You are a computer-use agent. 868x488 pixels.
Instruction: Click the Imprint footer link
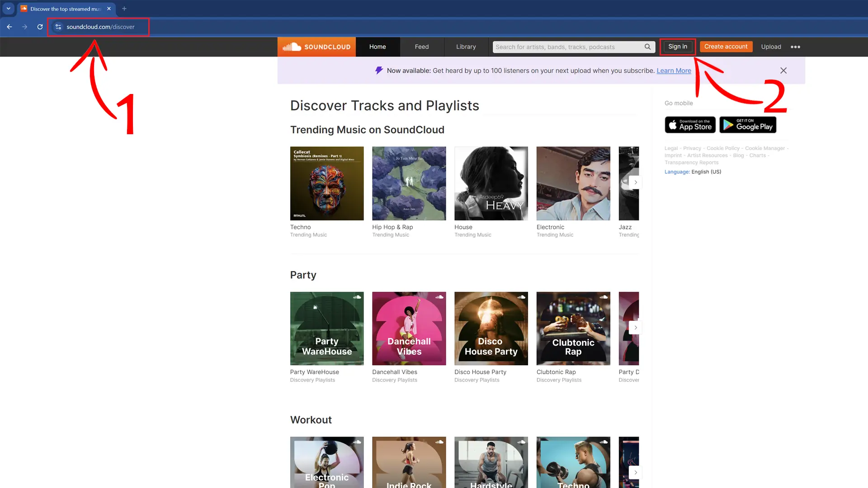click(x=673, y=156)
